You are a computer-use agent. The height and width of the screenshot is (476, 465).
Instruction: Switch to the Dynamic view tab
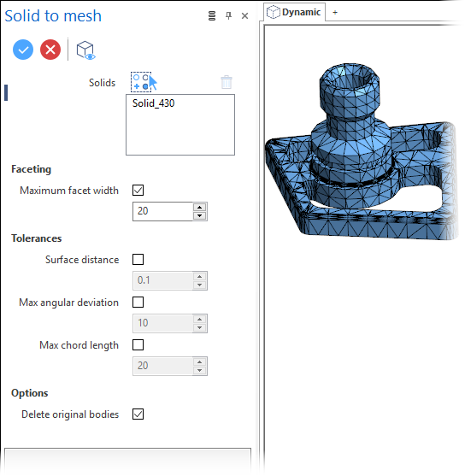coord(294,12)
